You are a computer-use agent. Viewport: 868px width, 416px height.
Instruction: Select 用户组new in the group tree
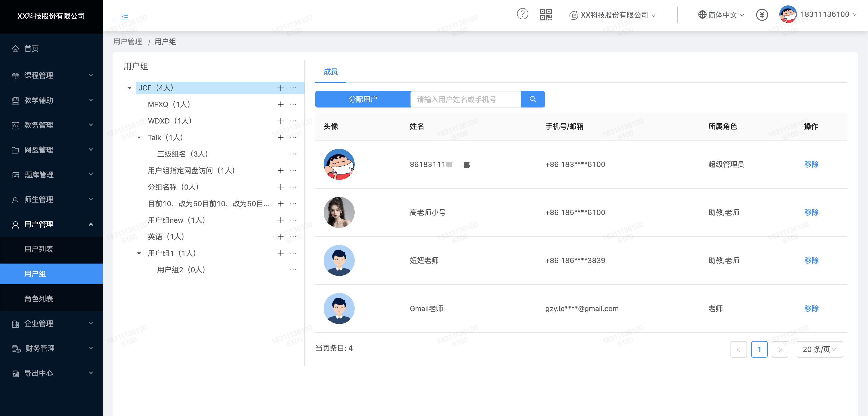pyautogui.click(x=176, y=220)
